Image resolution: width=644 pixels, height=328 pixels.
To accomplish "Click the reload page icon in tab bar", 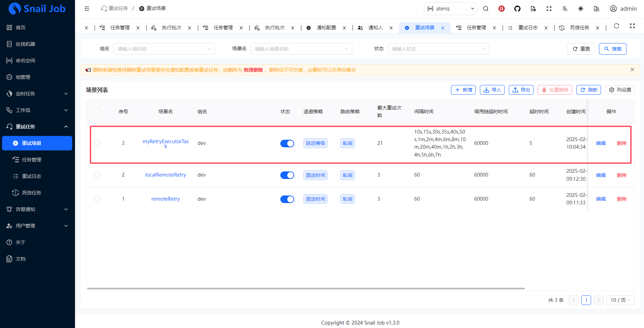I will (x=616, y=26).
